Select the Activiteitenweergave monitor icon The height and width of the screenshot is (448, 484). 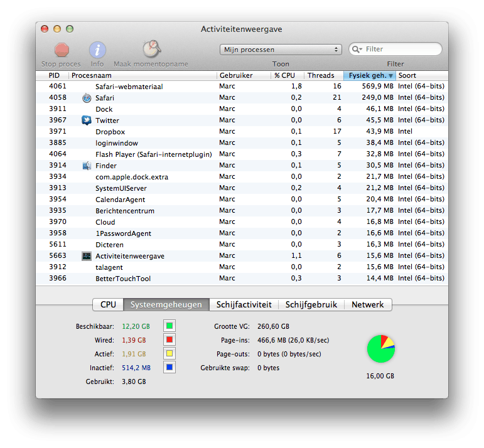point(87,256)
